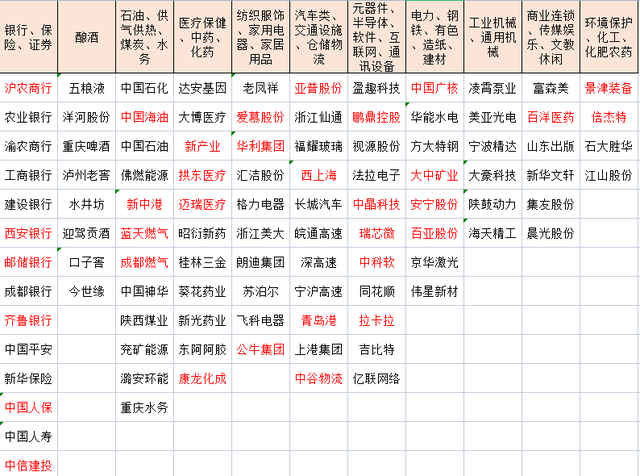The image size is (640, 476).
Task: Select cell 陕鼓动力
Action: point(493,204)
